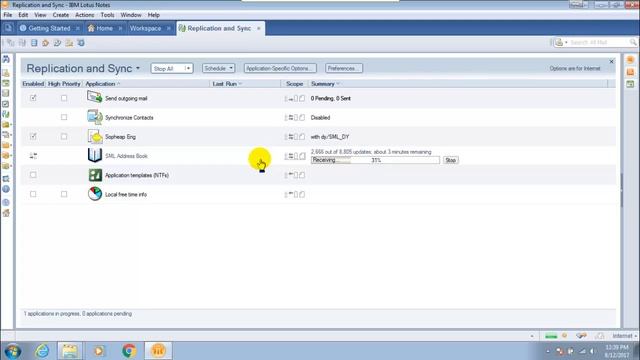Select the Sopheap Eng mail application icon
This screenshot has width=640, height=360.
click(95, 136)
